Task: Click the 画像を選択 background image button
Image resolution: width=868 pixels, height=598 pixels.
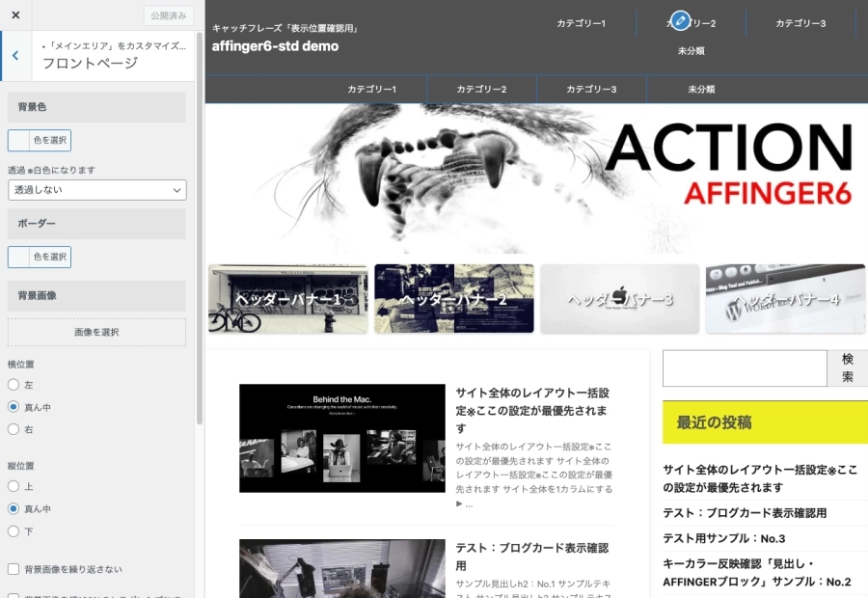Action: (x=96, y=332)
